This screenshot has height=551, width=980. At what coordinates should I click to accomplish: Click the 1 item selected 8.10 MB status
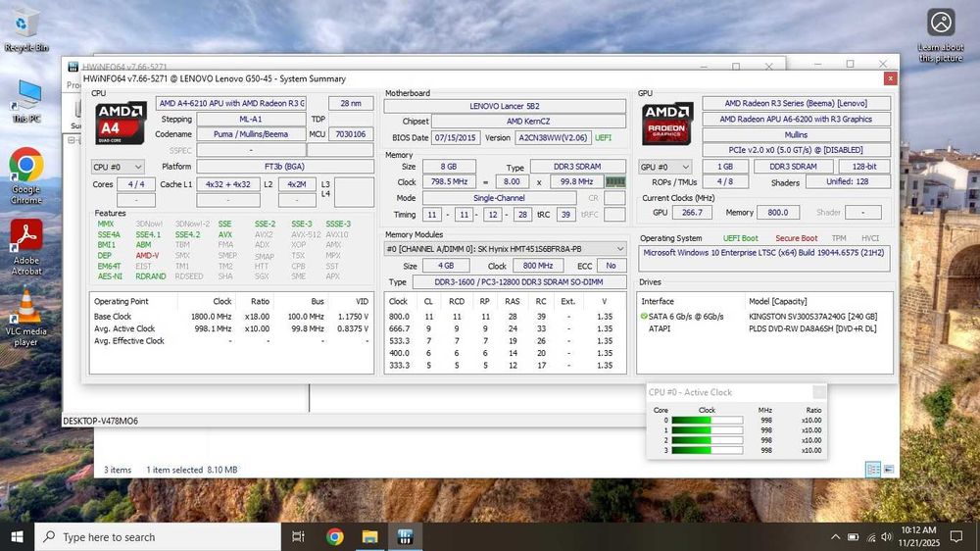pyautogui.click(x=192, y=469)
